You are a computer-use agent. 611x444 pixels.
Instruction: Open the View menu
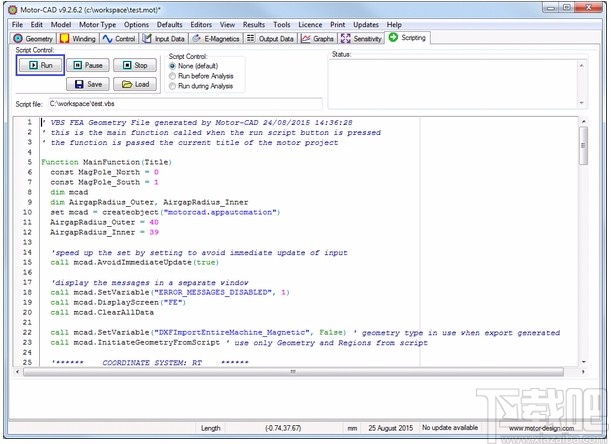227,25
